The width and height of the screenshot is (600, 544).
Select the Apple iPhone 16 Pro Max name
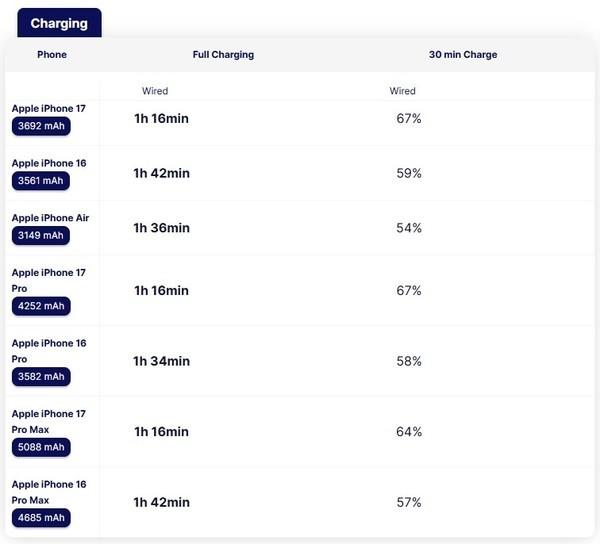pyautogui.click(x=49, y=492)
